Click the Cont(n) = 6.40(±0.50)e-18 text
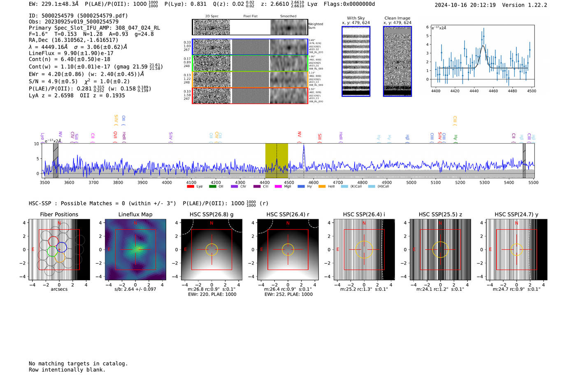This screenshot has height=392, width=576. coord(70,59)
